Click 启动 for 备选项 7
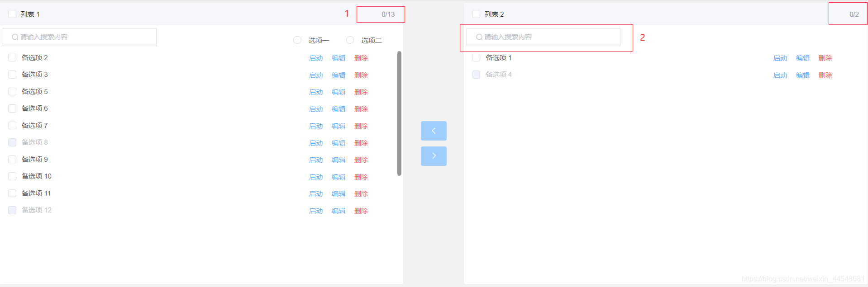Screen dimensions: 868x287 pyautogui.click(x=316, y=126)
